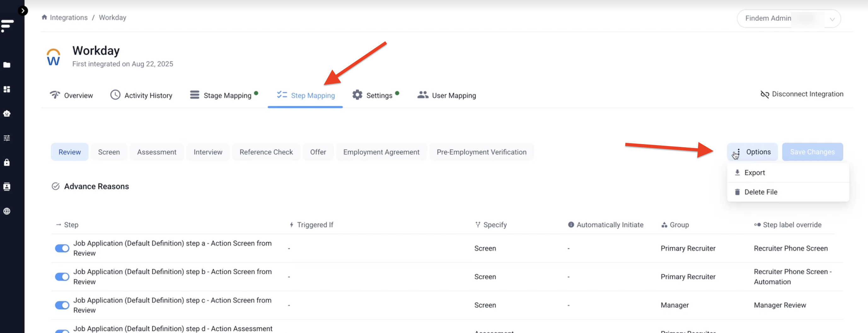Toggle off the step c row switch
This screenshot has height=333, width=868.
coord(62,305)
